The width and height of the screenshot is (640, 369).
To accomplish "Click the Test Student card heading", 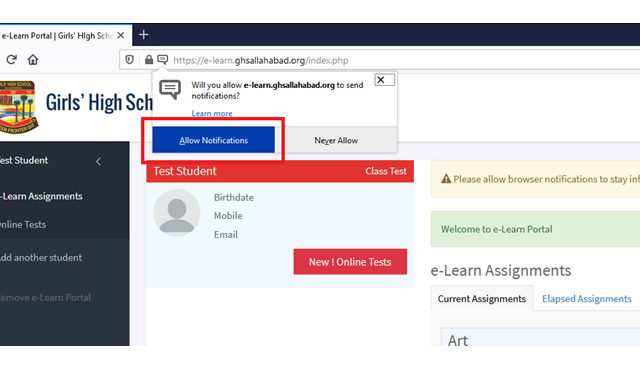I will 184,171.
